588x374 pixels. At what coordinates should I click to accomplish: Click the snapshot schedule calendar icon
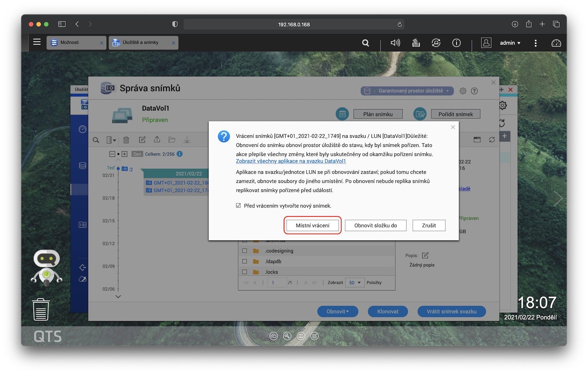[x=342, y=114]
